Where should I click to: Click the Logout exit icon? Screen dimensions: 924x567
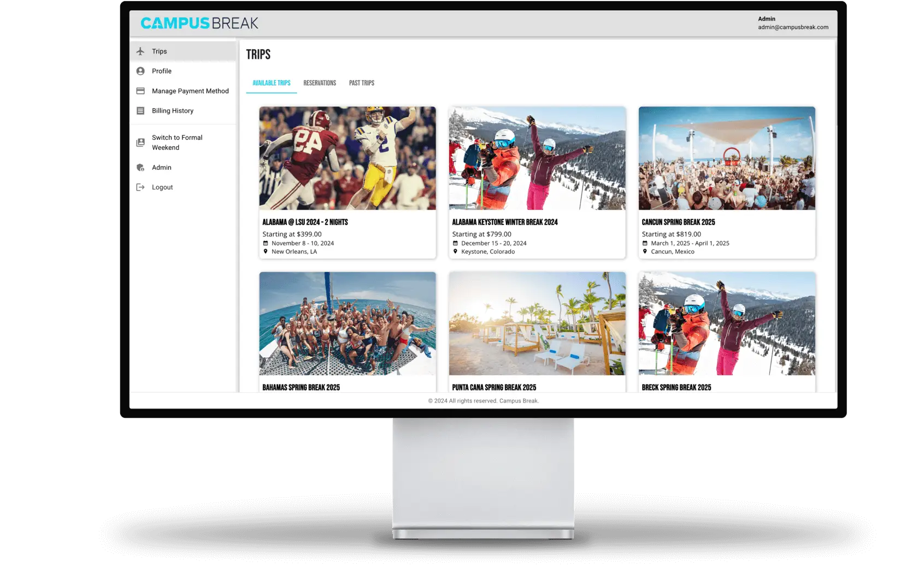[x=140, y=187]
